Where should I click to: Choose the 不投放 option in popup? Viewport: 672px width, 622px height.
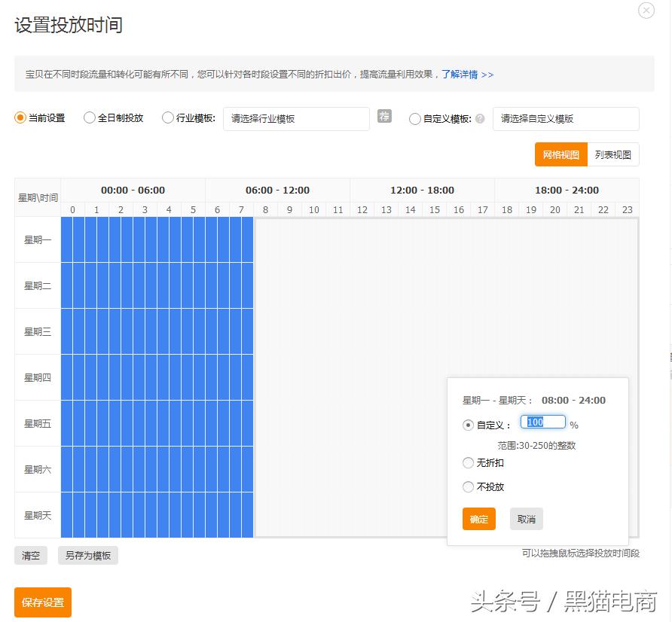468,486
